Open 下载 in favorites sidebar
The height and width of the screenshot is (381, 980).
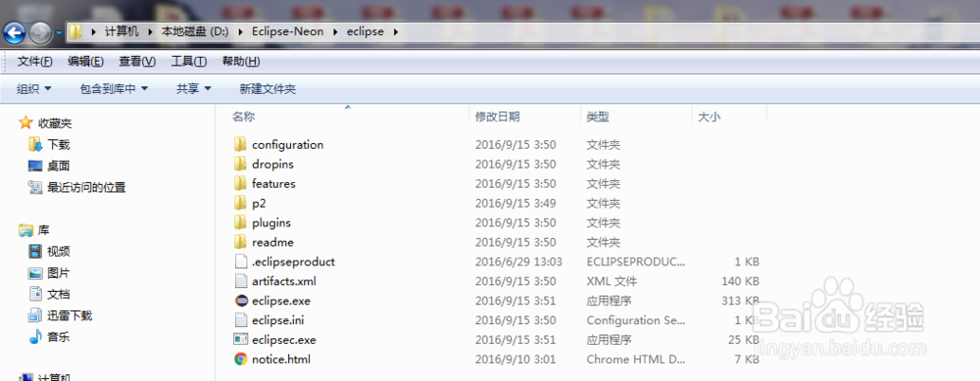click(x=58, y=144)
